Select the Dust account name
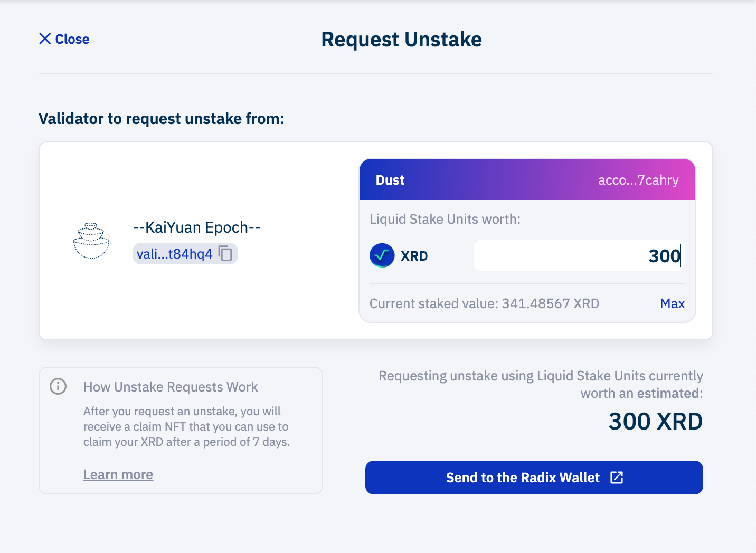The image size is (756, 553). pos(390,180)
